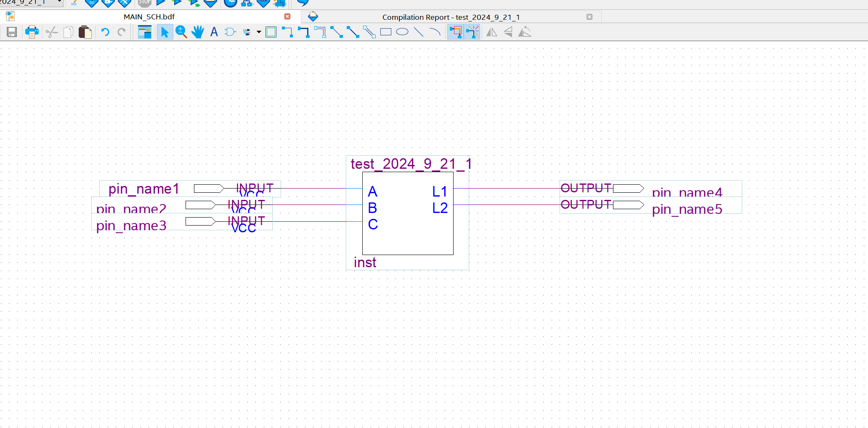Switch to the MAIN_SCH.bdf tab

pos(149,17)
